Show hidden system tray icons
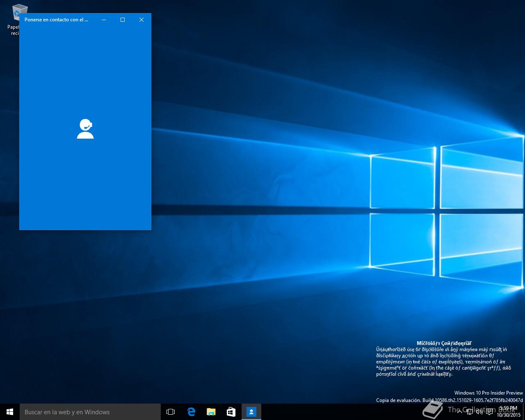 (x=459, y=412)
